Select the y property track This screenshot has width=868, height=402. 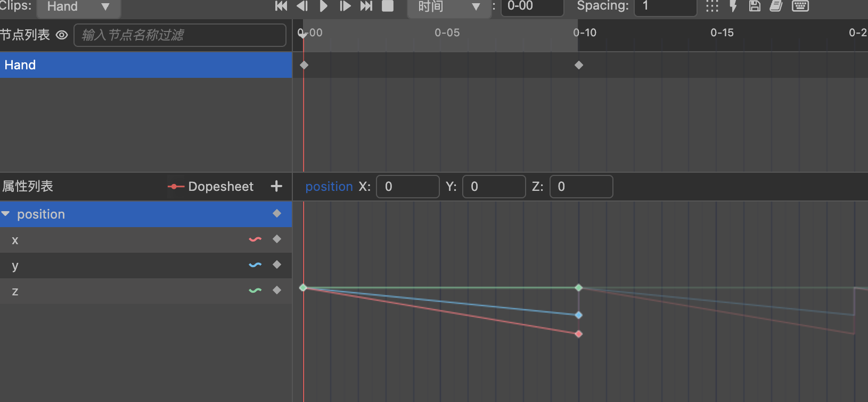[x=128, y=266]
